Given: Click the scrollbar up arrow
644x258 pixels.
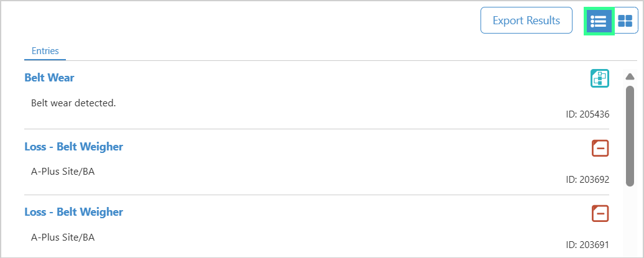Looking at the screenshot, I should (630, 77).
